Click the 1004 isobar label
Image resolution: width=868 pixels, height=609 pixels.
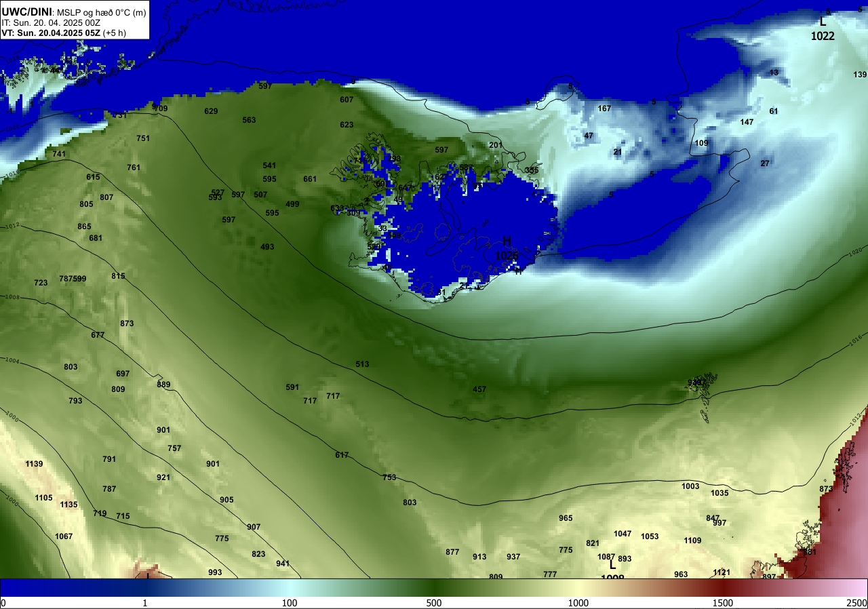click(12, 361)
